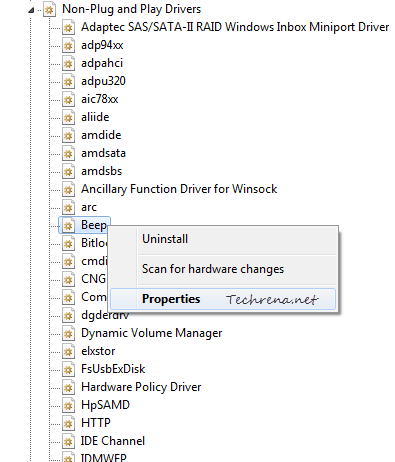Collapse the Non-Plug and Play Drivers node

[x=31, y=10]
